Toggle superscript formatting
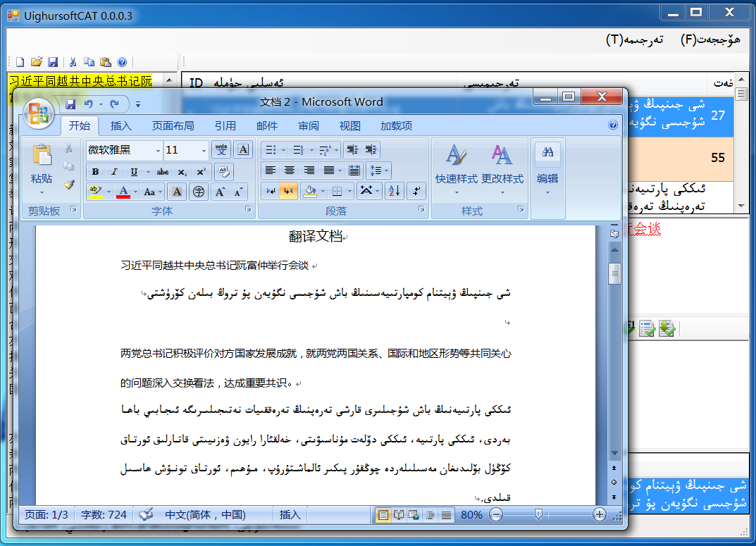Viewport: 756px width, 546px height. [201, 172]
